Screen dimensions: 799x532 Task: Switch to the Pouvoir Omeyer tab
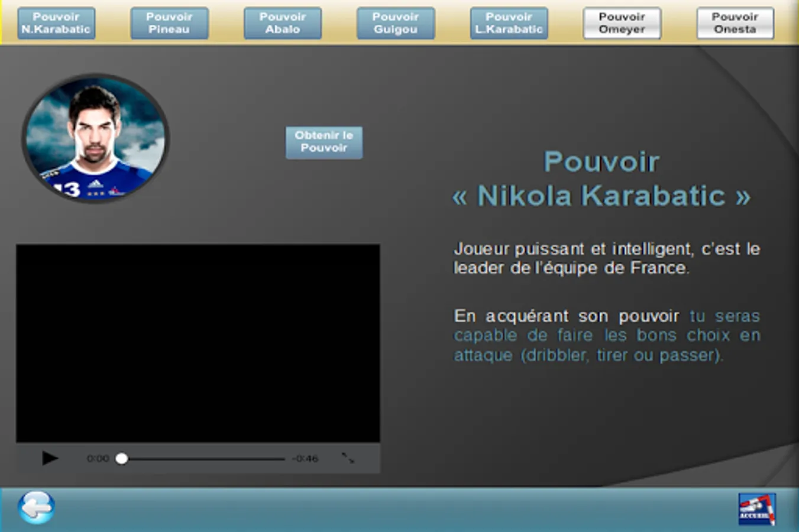pos(622,23)
